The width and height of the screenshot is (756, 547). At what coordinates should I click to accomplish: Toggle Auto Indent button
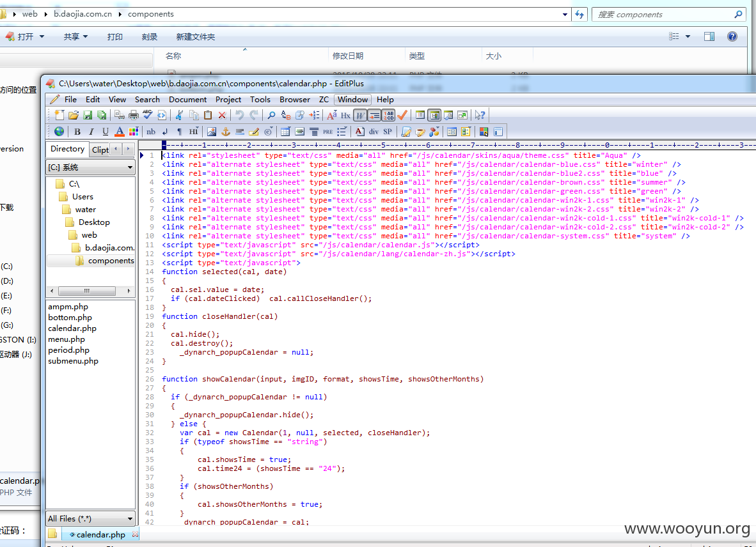(374, 115)
